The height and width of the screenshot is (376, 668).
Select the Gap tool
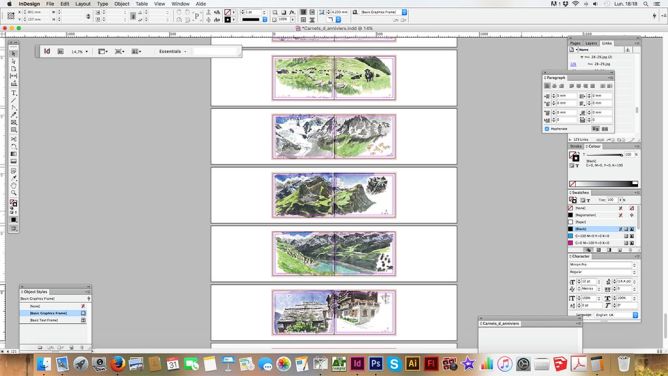(x=14, y=76)
